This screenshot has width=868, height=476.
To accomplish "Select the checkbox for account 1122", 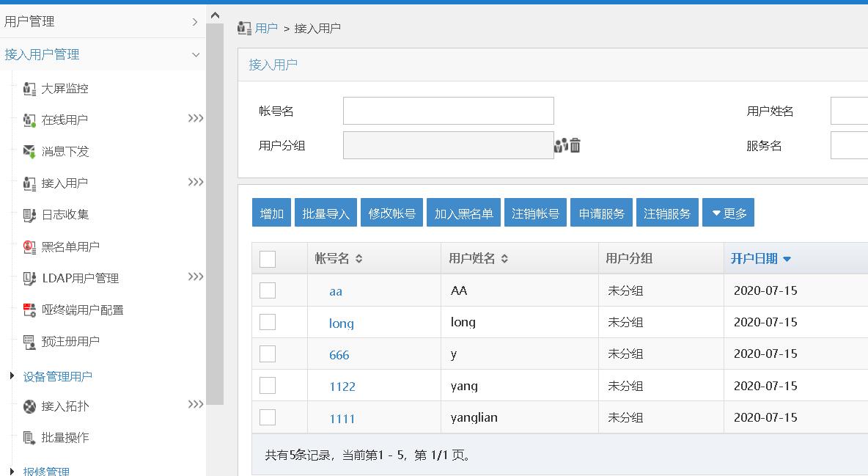I will click(268, 386).
